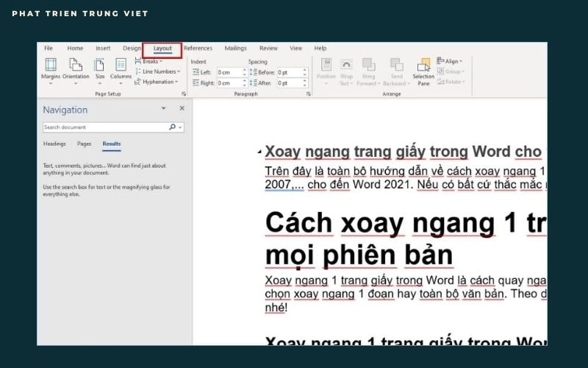Open the Selection Pane
The height and width of the screenshot is (368, 588).
point(423,69)
